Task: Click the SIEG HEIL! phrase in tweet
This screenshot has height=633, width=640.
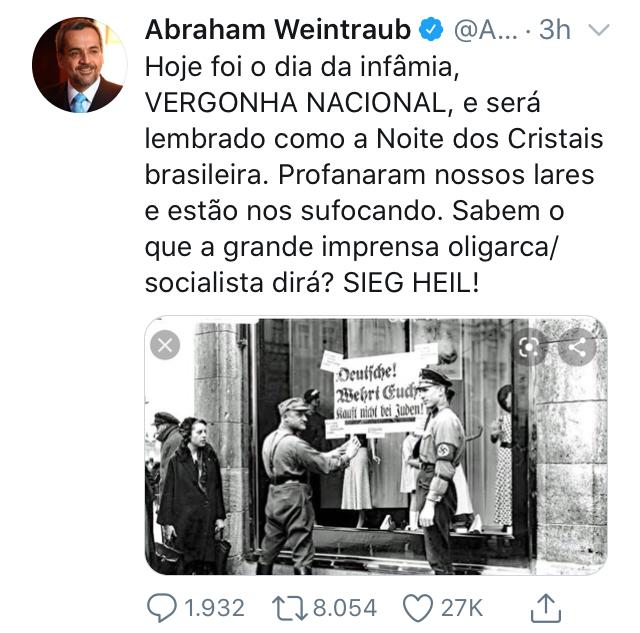Action: (x=411, y=282)
